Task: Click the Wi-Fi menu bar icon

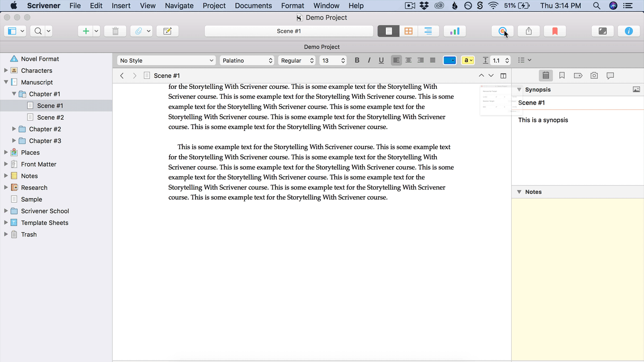Action: click(493, 6)
